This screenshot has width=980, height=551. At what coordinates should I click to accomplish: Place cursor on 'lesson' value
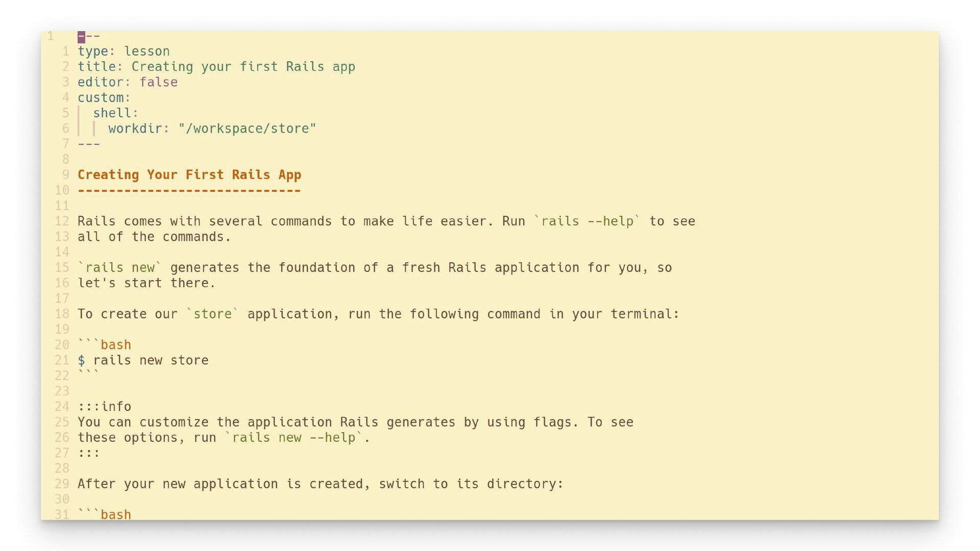click(147, 52)
